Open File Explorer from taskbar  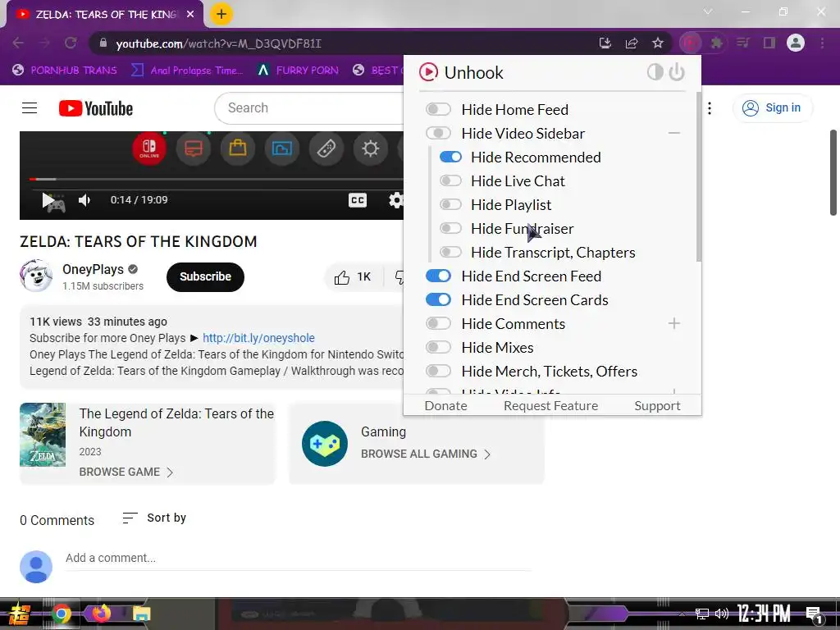coord(141,614)
